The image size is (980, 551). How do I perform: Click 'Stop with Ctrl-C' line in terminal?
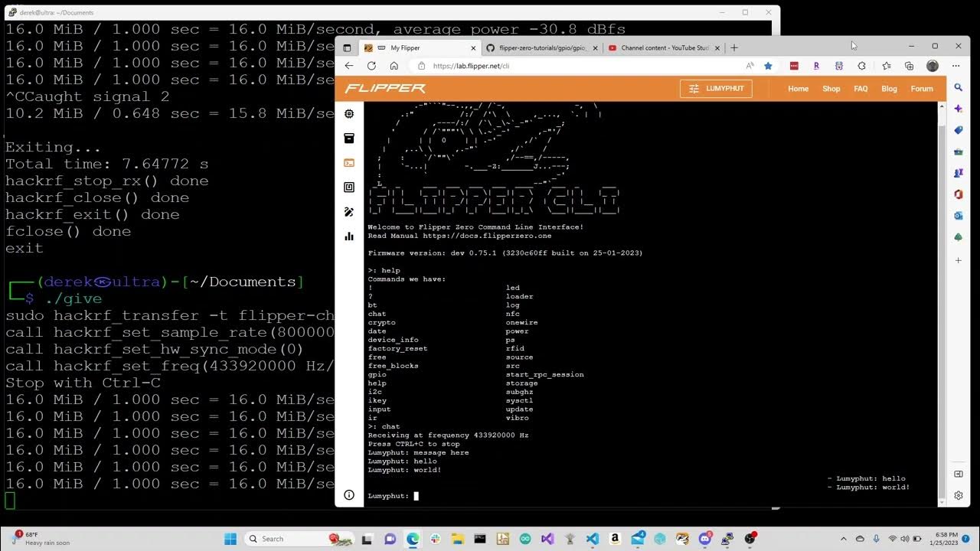(x=83, y=383)
